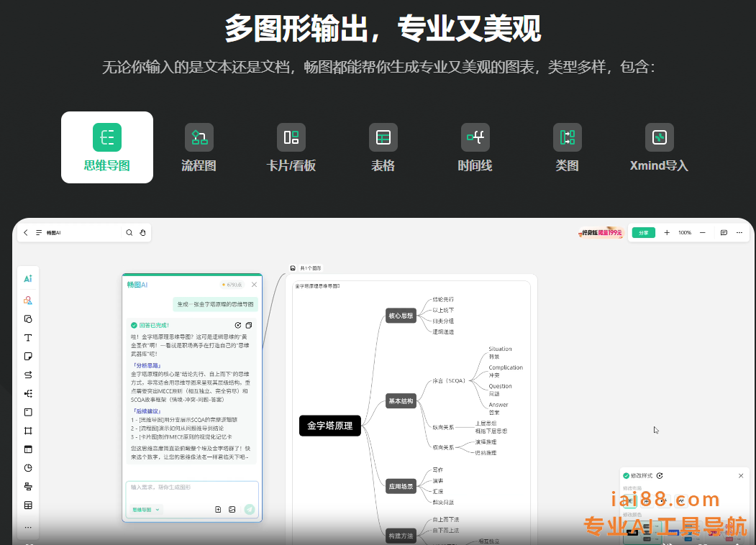This screenshot has height=545, width=756.
Task: Copy the AI answer with copy icon
Action: (x=249, y=325)
